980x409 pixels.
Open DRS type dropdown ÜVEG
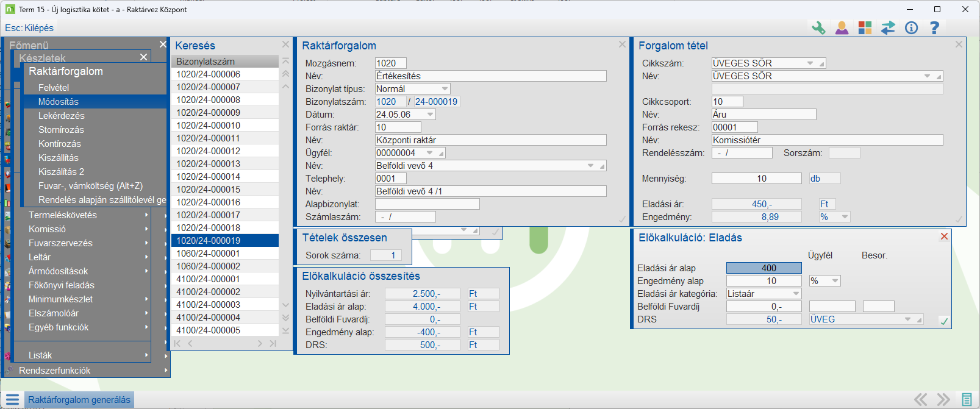point(908,319)
